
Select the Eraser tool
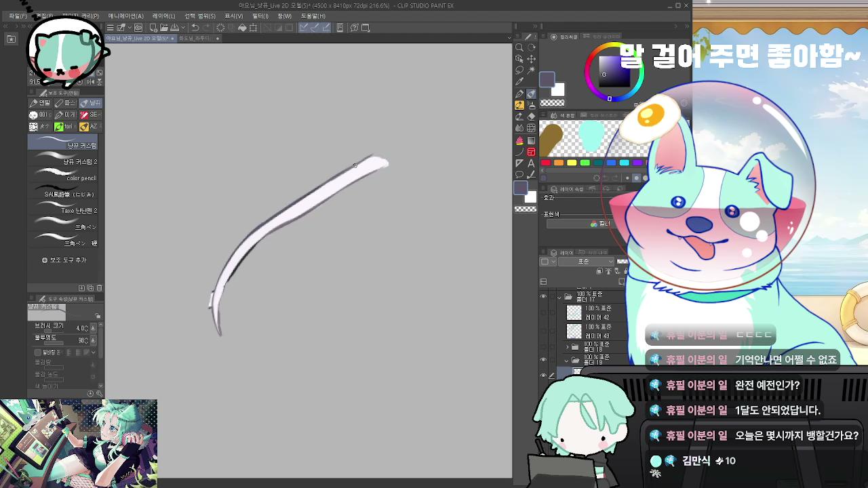point(532,117)
